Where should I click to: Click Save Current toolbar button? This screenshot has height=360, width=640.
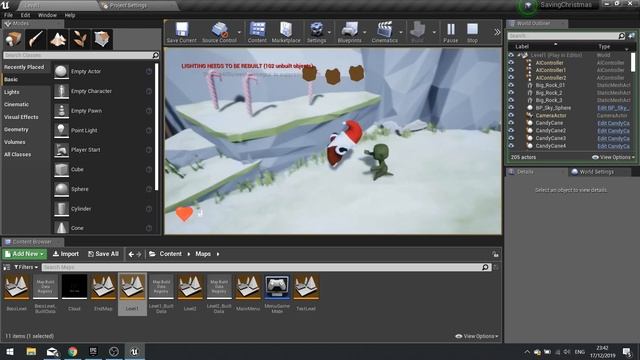pos(182,32)
